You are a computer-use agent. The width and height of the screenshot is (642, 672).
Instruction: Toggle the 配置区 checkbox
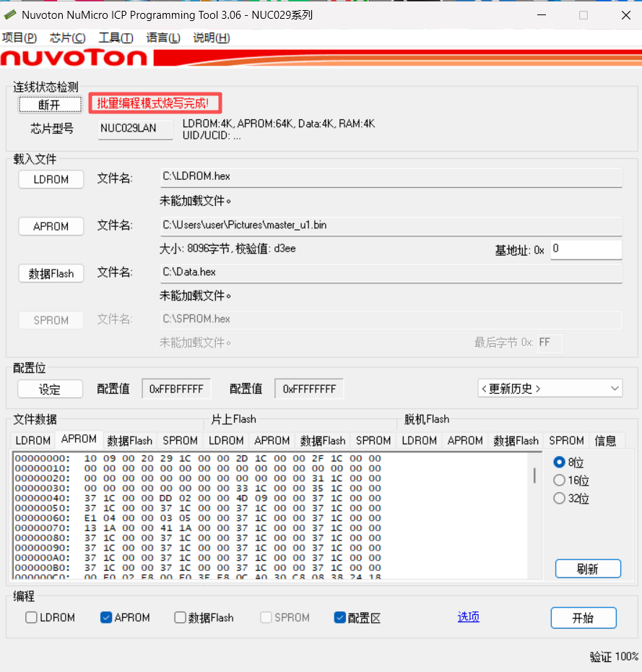[x=340, y=618]
